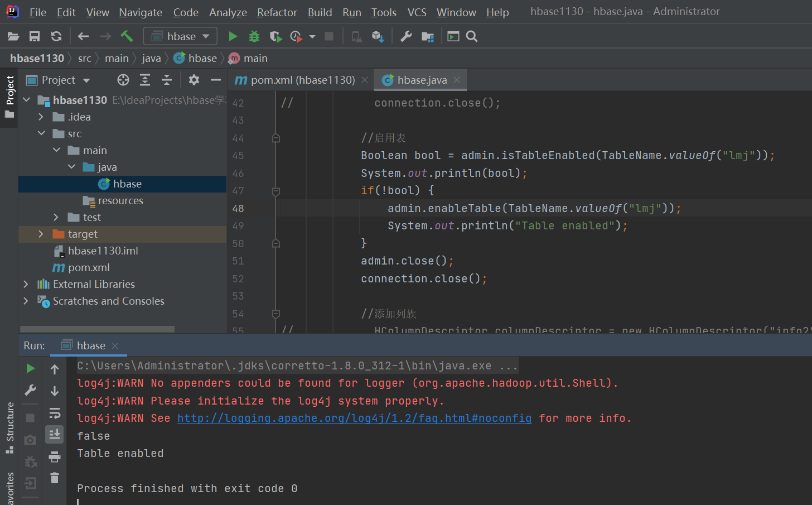Image resolution: width=812 pixels, height=505 pixels.
Task: Expand Scratches and Consoles node
Action: pyautogui.click(x=26, y=301)
